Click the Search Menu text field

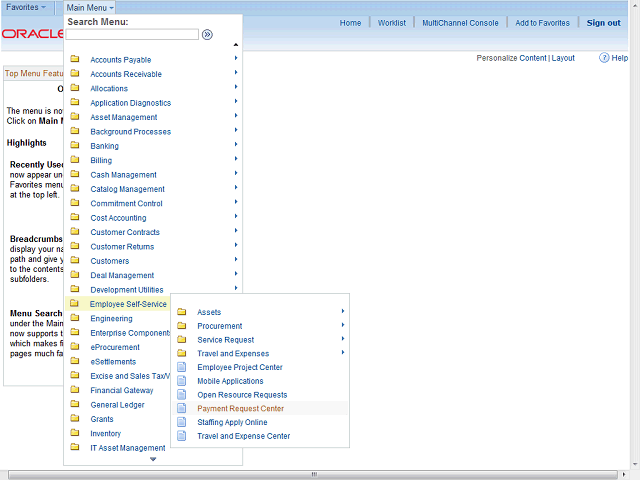[132, 34]
